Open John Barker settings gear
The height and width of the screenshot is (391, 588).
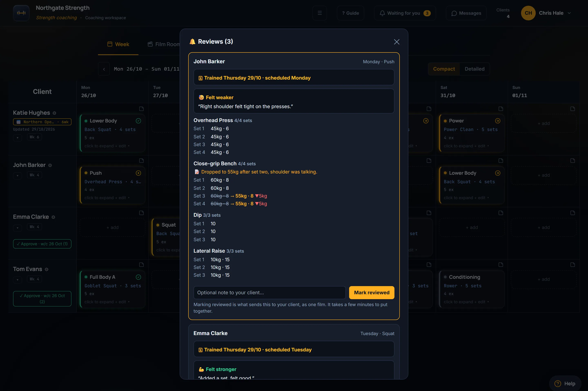point(50,165)
